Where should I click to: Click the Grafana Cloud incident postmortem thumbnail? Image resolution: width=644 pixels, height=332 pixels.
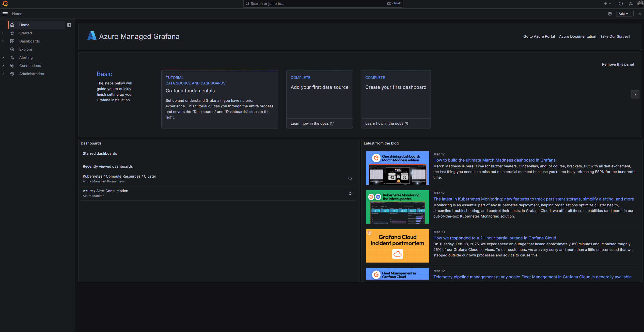(x=397, y=246)
